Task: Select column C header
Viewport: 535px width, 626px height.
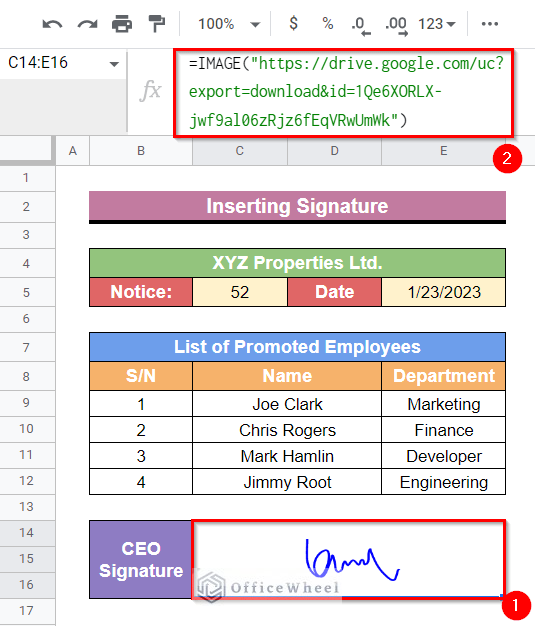Action: pyautogui.click(x=240, y=151)
